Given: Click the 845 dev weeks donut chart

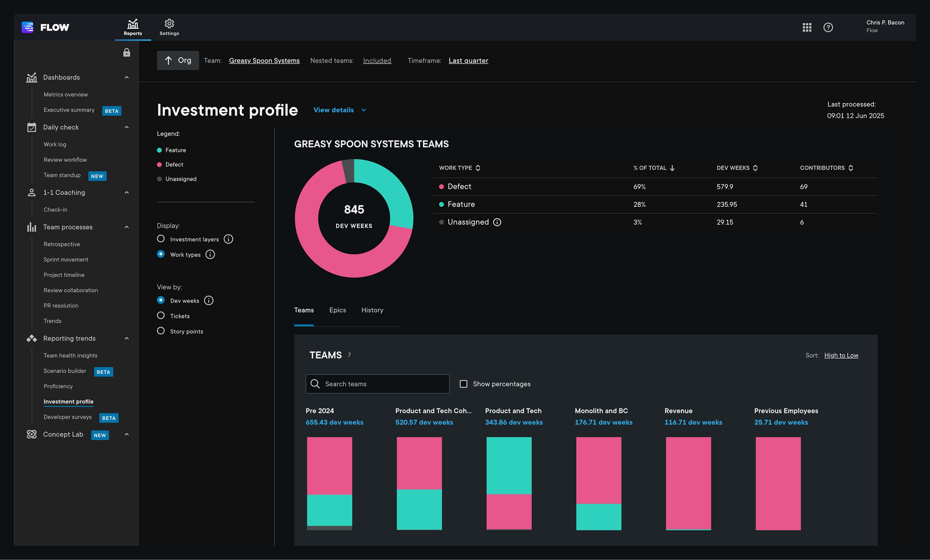Looking at the screenshot, I should coord(354,218).
